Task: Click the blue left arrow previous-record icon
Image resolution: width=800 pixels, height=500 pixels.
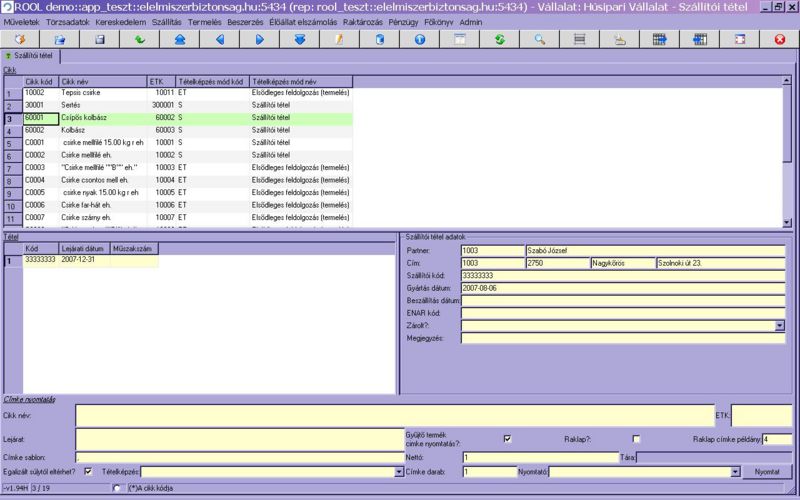Action: click(219, 39)
